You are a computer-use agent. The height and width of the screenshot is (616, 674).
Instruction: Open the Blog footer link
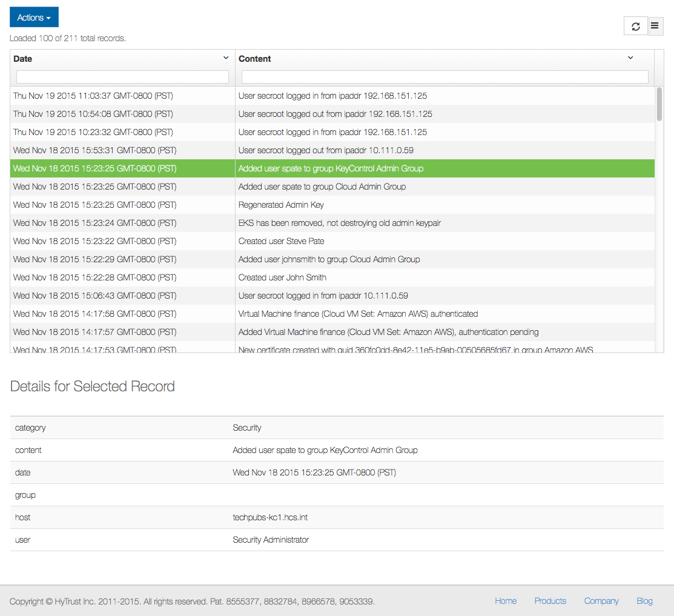pos(644,601)
